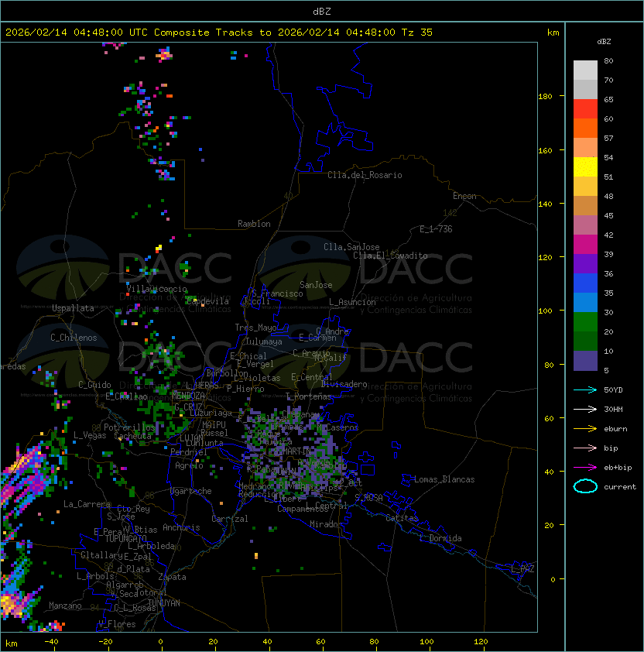The width and height of the screenshot is (644, 652).
Task: Click the 'Divisadero' map label
Action: tap(344, 384)
